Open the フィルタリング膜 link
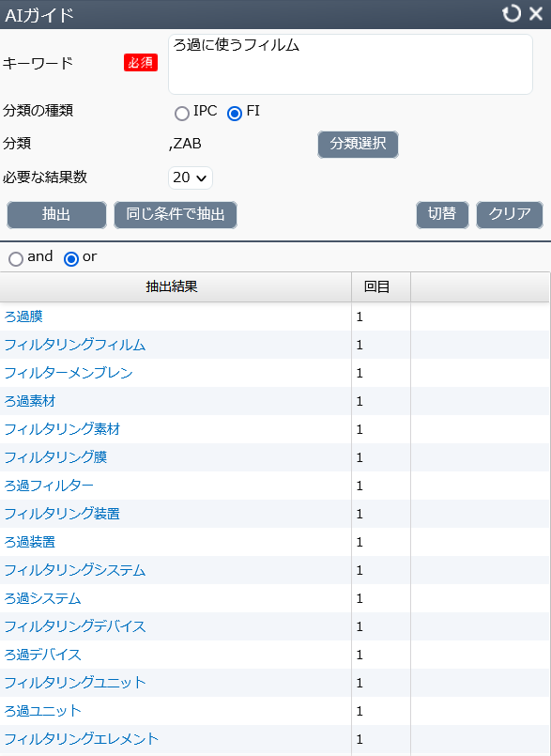 55,457
